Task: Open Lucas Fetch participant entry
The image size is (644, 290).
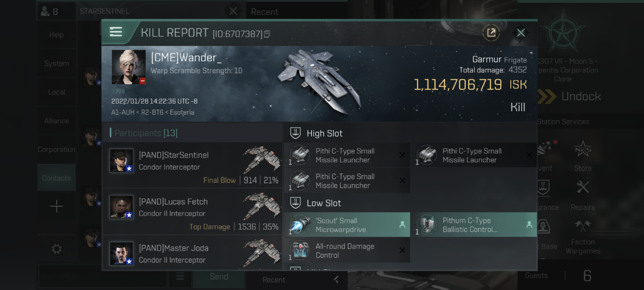Action: [x=193, y=212]
